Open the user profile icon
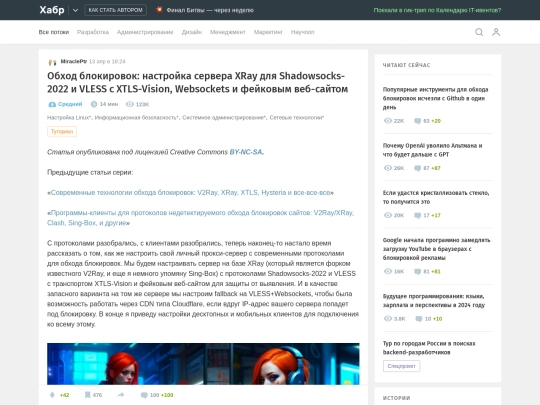 496,32
